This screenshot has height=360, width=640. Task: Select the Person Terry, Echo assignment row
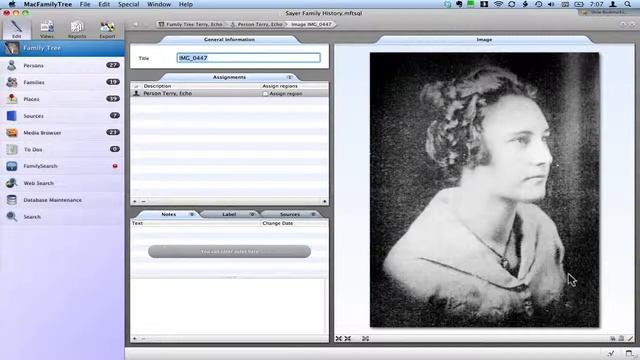(229, 93)
